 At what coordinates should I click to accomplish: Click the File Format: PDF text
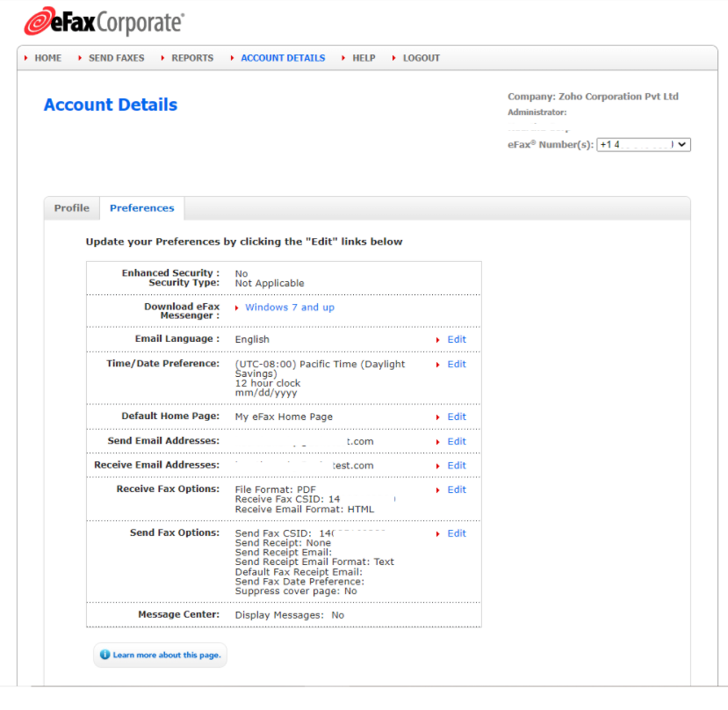pyautogui.click(x=276, y=489)
